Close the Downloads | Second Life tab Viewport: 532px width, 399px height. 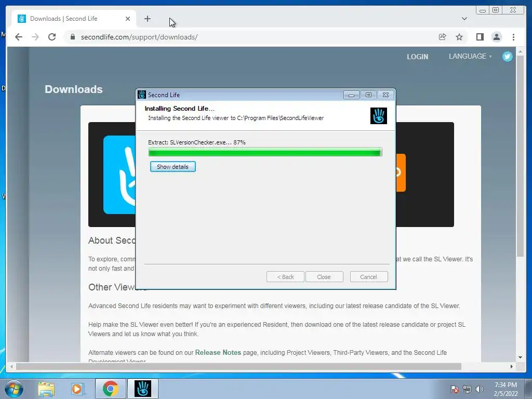click(x=128, y=19)
